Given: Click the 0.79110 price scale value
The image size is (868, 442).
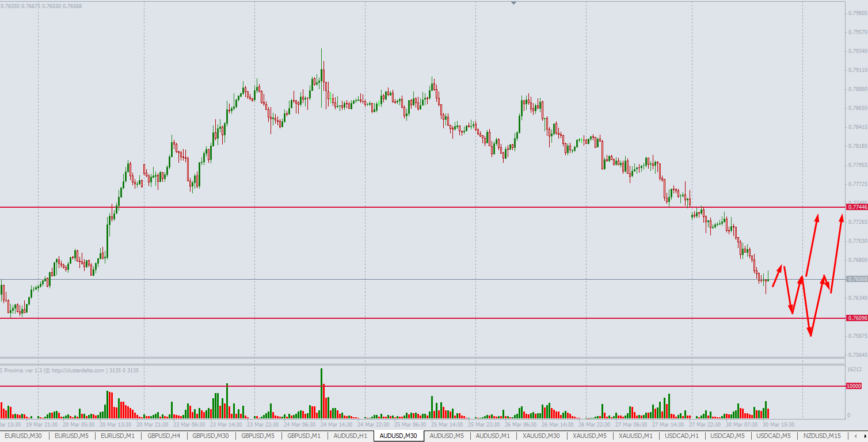Looking at the screenshot, I should click(x=857, y=70).
